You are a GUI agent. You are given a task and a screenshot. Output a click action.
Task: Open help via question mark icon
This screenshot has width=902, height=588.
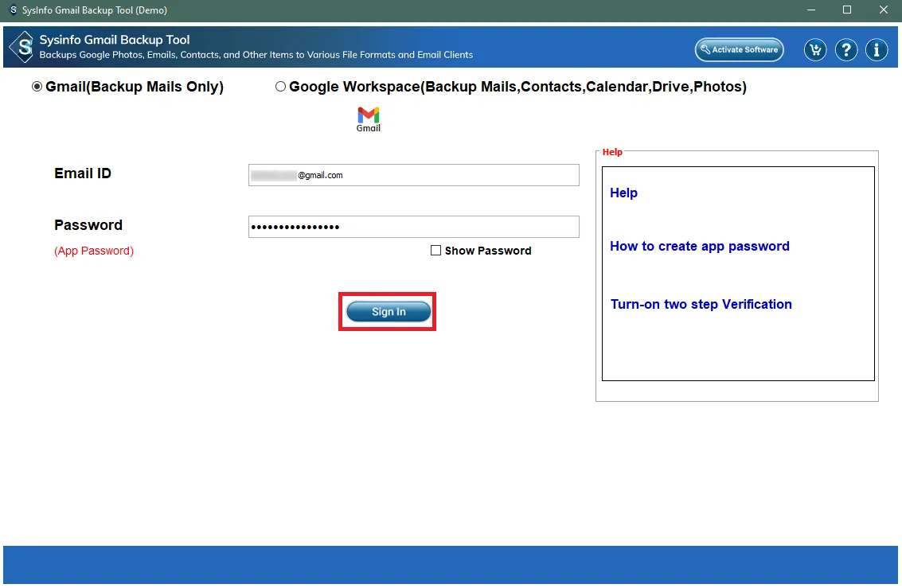click(845, 50)
